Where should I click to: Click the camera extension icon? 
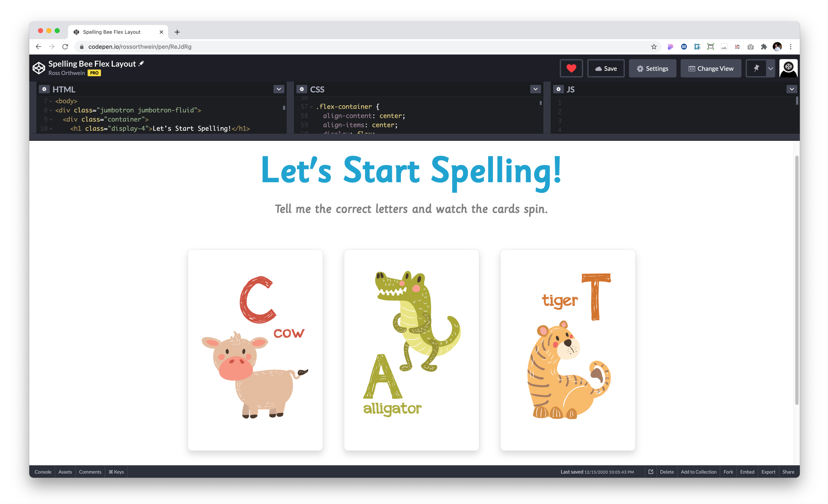pyautogui.click(x=750, y=47)
